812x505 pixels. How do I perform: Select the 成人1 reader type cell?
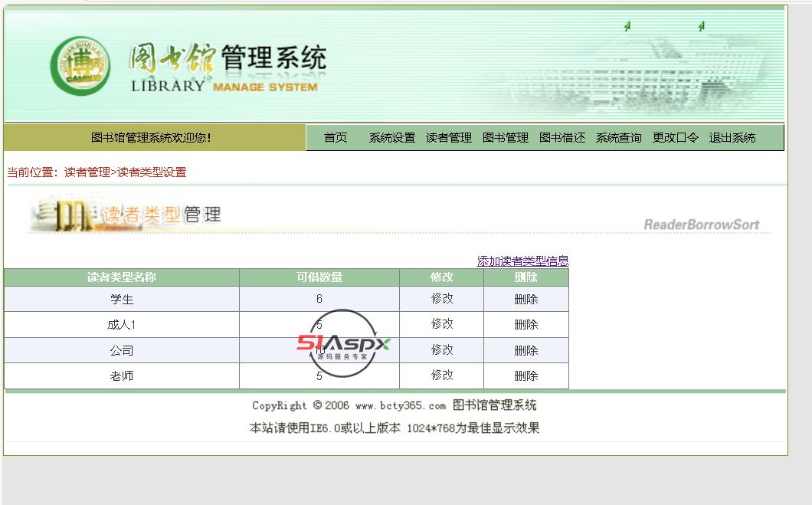[122, 325]
